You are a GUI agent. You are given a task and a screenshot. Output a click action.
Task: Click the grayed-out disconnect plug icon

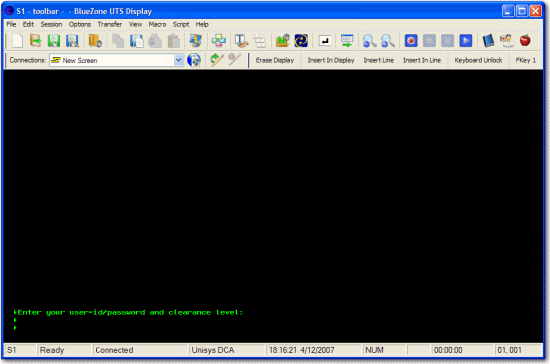click(x=235, y=60)
